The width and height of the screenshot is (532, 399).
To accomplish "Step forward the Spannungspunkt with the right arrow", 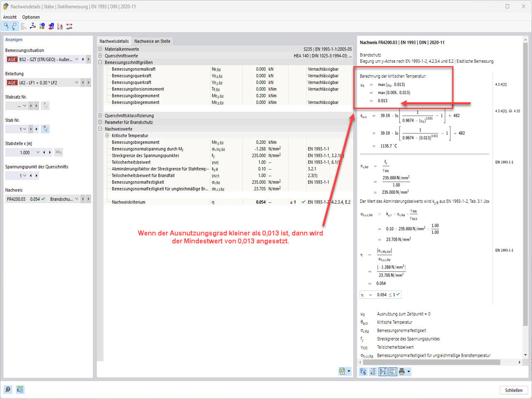I will (36, 175).
